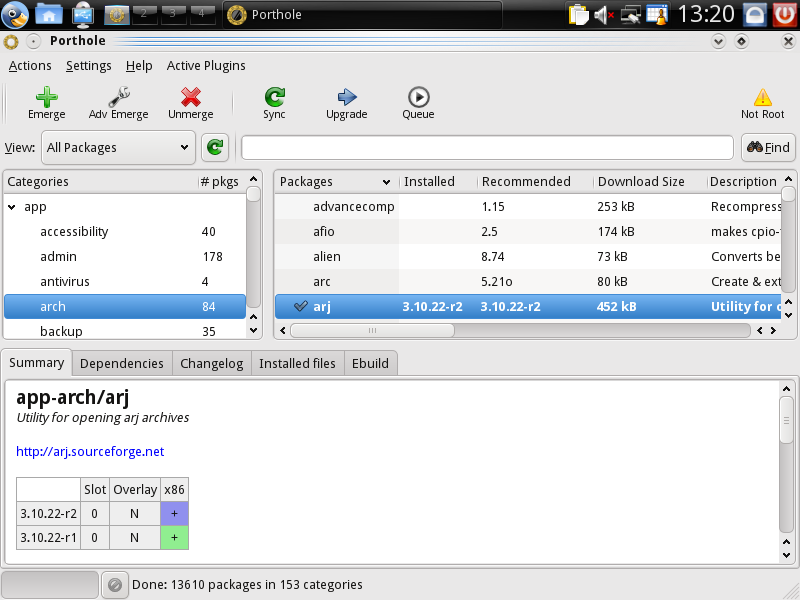Open the Queue toolbar item

pyautogui.click(x=418, y=103)
